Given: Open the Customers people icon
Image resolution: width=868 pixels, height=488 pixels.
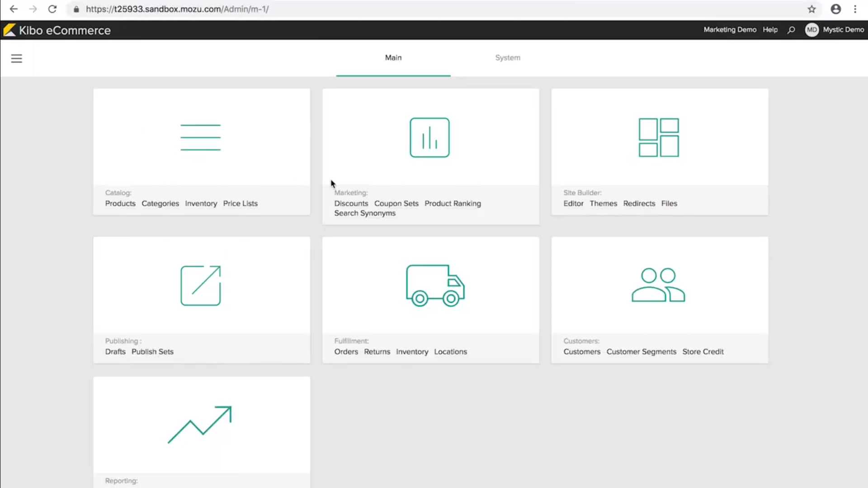Looking at the screenshot, I should pos(658,285).
